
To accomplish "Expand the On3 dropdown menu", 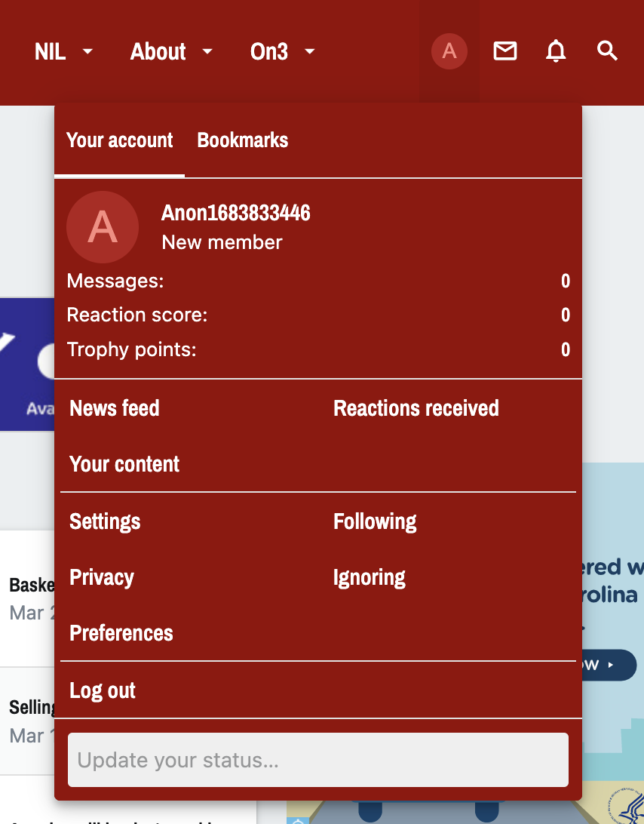I will [282, 51].
